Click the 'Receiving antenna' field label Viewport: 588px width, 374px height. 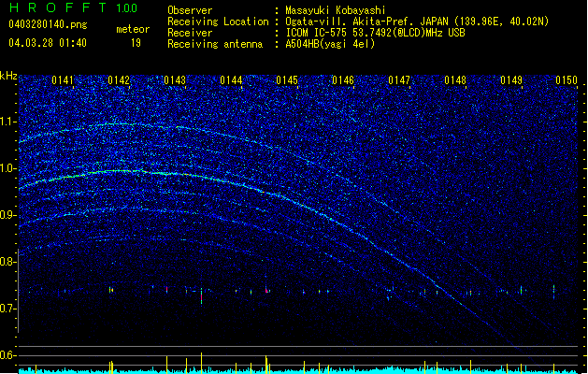(x=215, y=44)
